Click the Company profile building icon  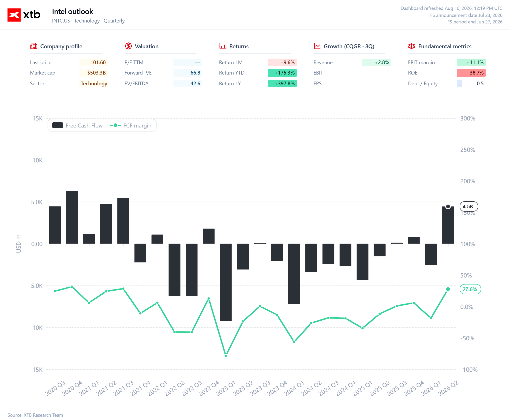point(34,46)
